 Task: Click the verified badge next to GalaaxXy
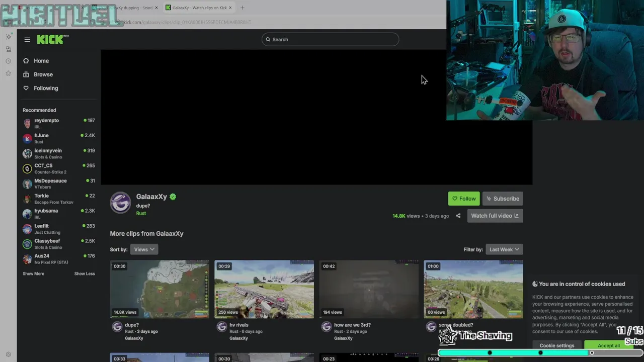pos(173,197)
